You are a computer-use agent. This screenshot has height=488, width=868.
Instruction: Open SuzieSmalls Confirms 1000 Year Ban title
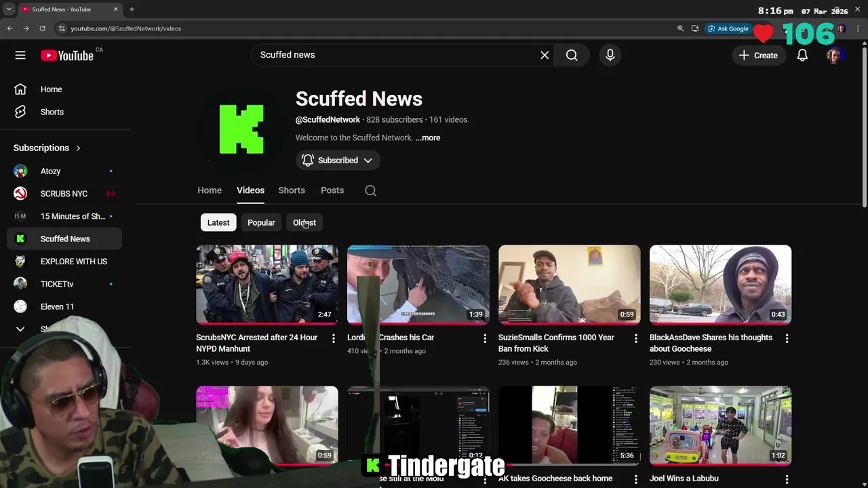557,343
